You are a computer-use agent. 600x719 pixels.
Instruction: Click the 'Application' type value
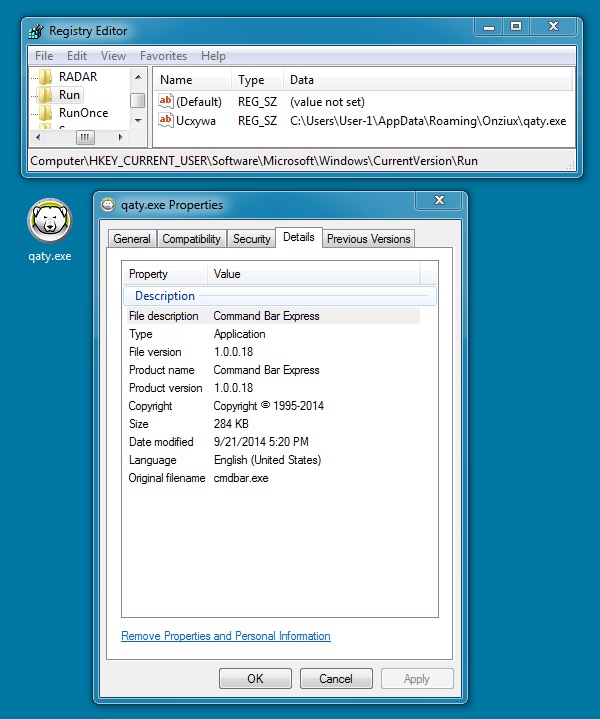point(239,334)
